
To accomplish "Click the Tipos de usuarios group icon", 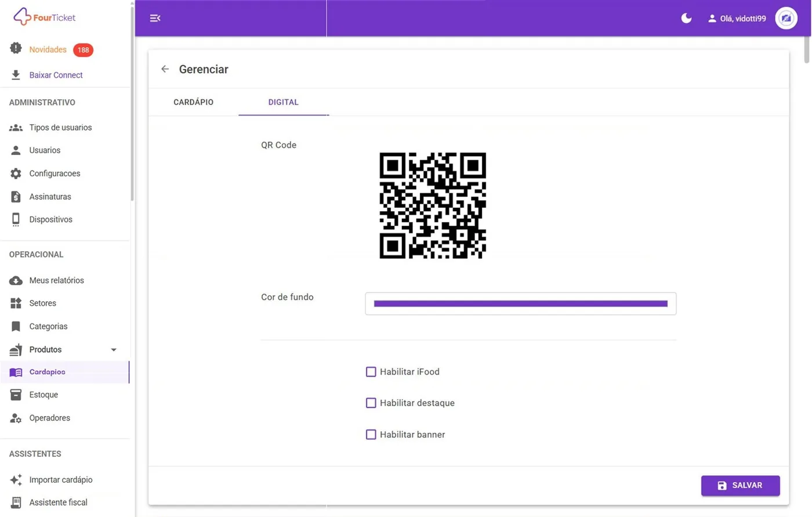I will pyautogui.click(x=16, y=128).
